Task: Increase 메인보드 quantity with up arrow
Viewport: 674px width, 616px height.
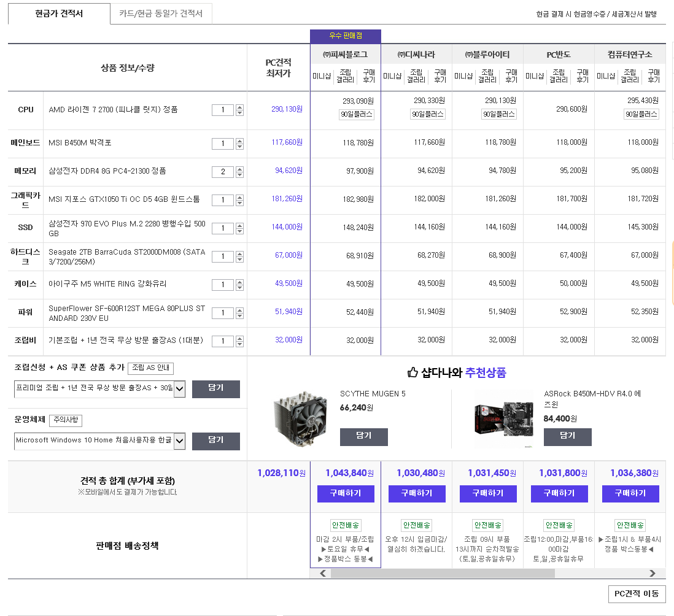Action: click(x=240, y=141)
